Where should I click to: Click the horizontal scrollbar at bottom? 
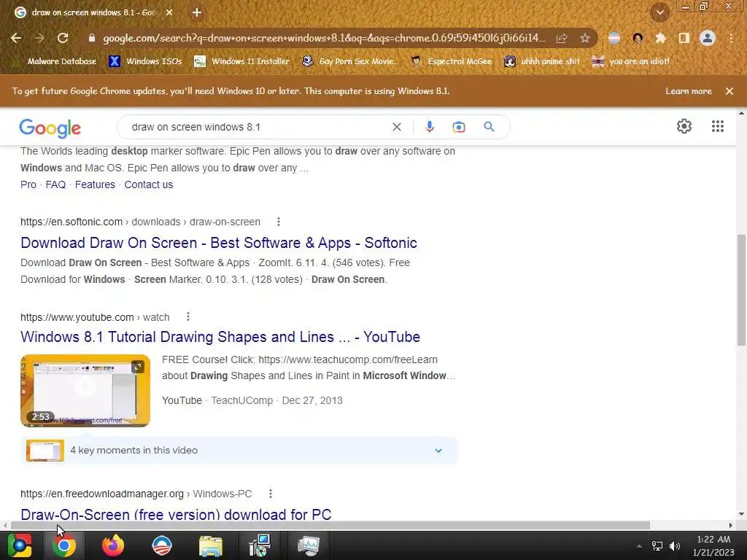click(330, 525)
